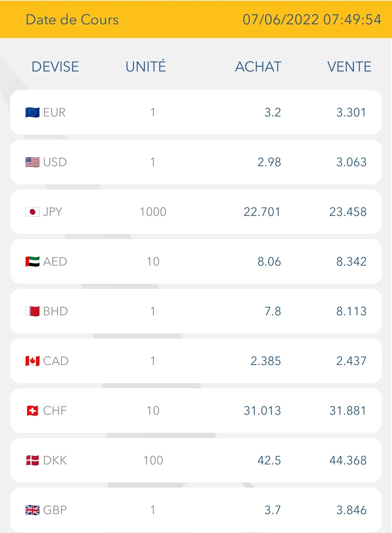392x533 pixels.
Task: Click DKK selling rate 44.368
Action: (x=348, y=460)
